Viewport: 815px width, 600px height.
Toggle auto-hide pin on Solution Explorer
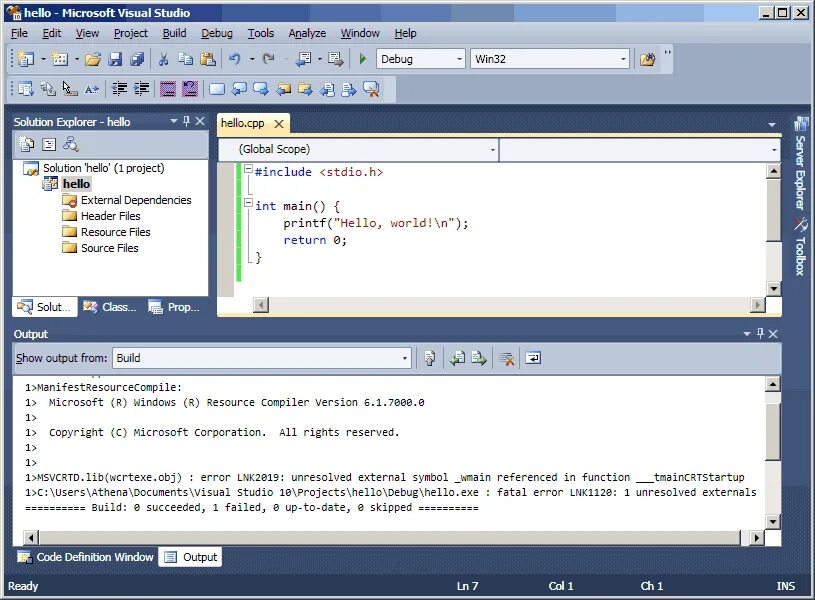(187, 121)
